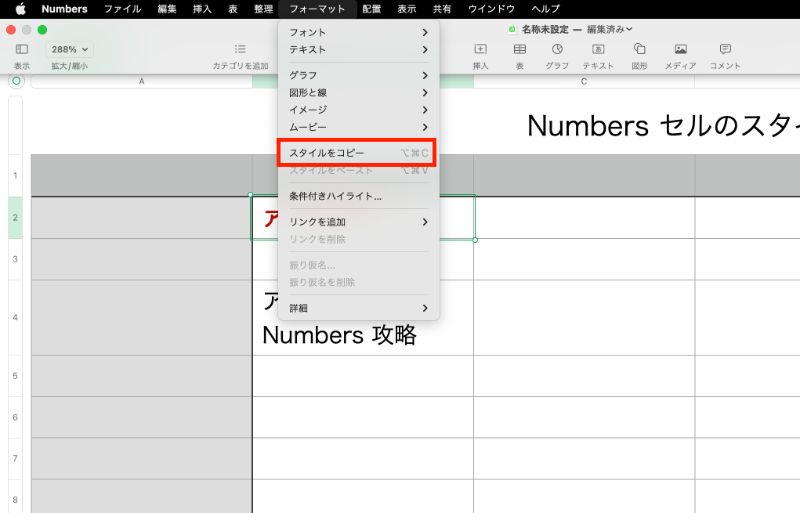Viewport: 800px width, 513px height.
Task: Open the 共有 menu
Action: pos(442,9)
